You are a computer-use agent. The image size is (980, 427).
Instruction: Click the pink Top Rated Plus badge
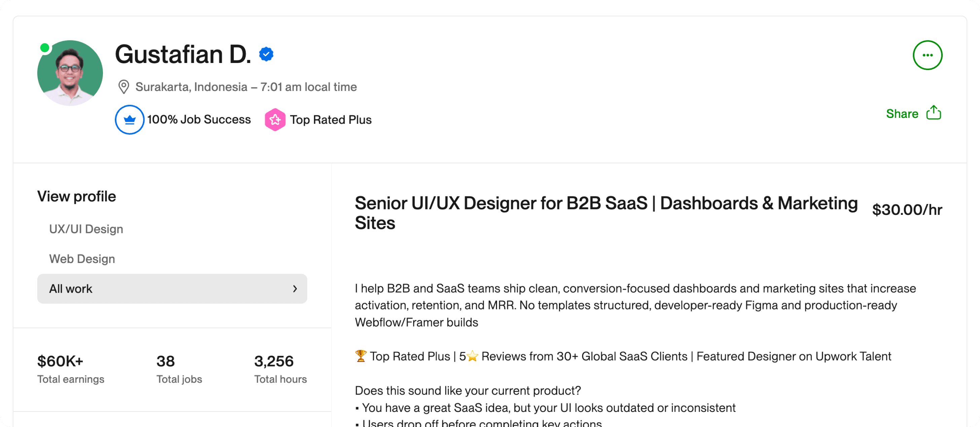(x=275, y=120)
